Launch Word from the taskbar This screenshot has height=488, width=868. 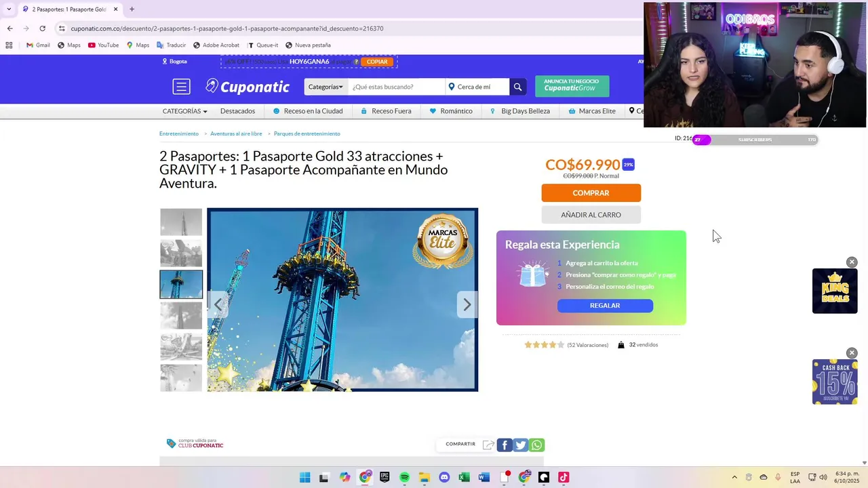[x=484, y=477]
